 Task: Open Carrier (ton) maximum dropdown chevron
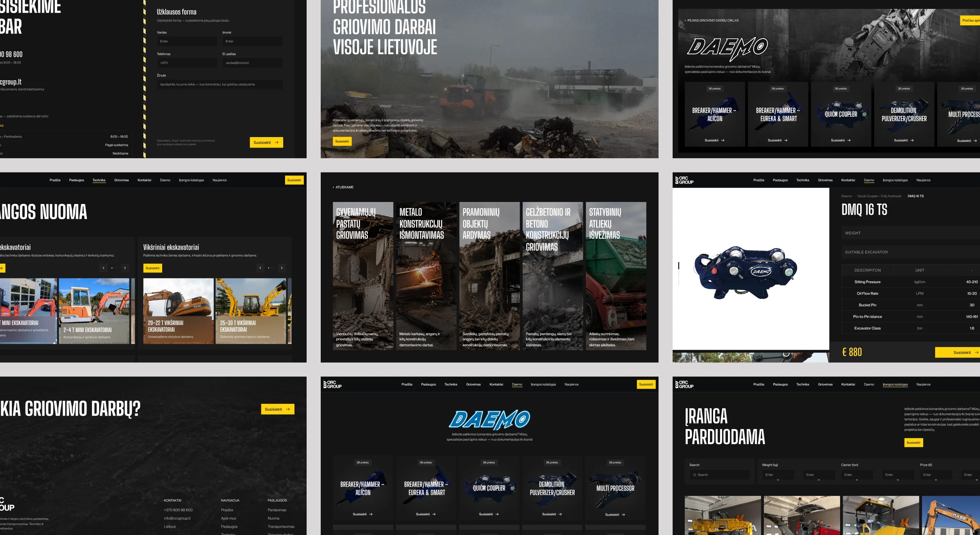coord(898,480)
